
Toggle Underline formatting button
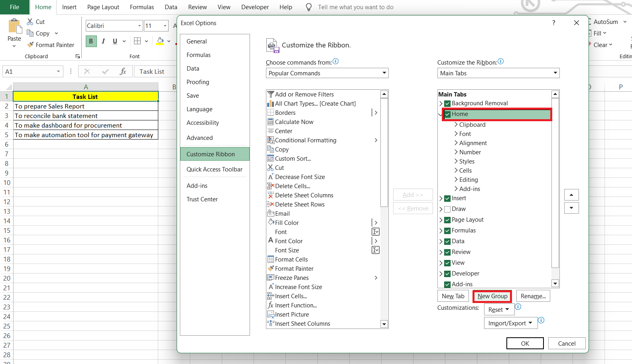(x=115, y=41)
